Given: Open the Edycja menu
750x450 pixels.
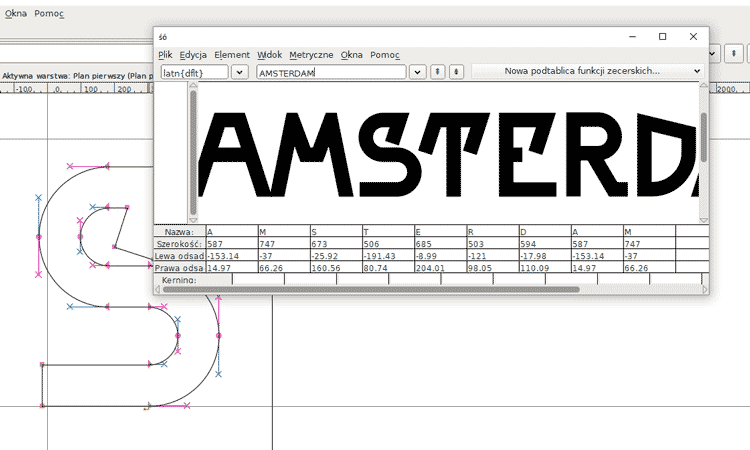Looking at the screenshot, I should (193, 54).
